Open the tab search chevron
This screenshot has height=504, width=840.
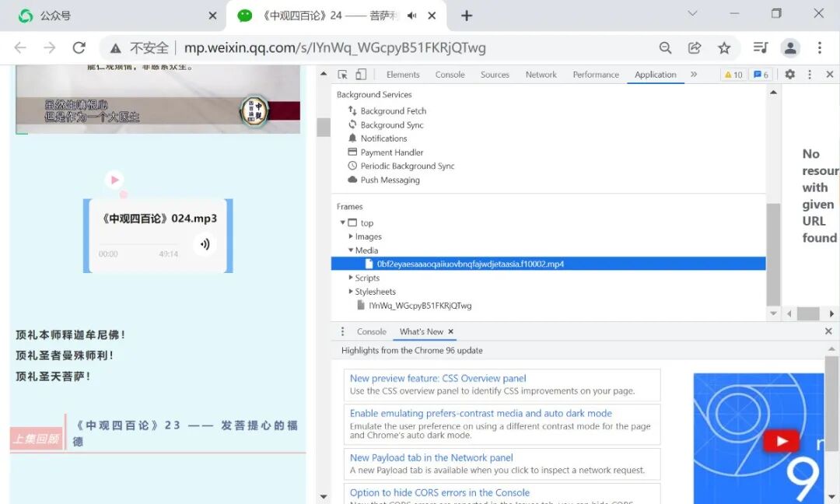[x=692, y=13]
